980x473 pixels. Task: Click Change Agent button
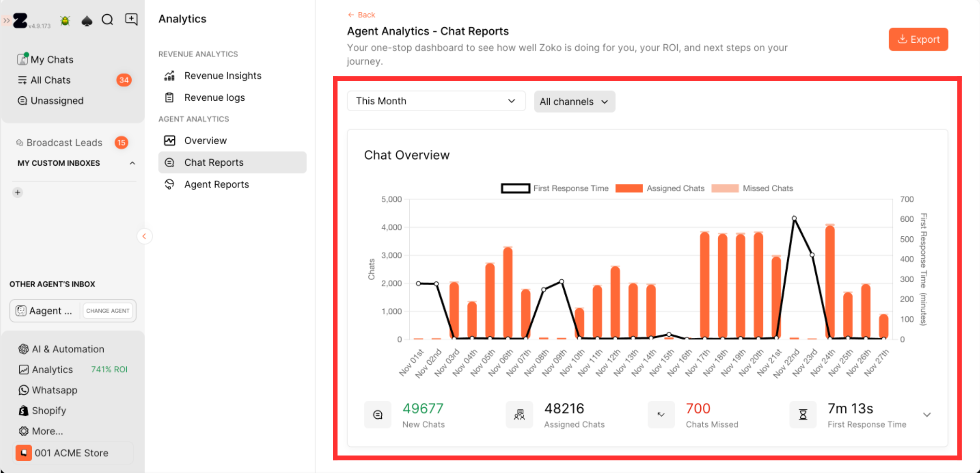click(x=107, y=311)
